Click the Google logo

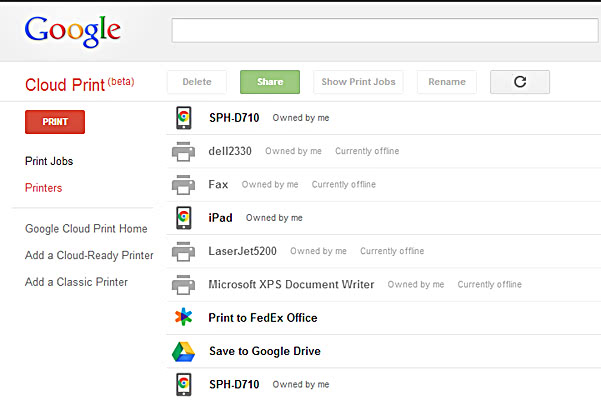[x=73, y=31]
